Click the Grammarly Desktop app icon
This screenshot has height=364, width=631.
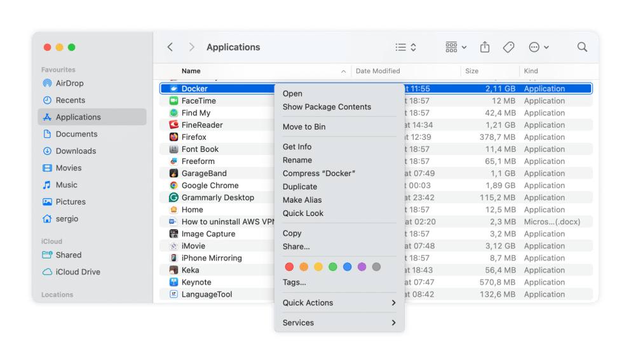pyautogui.click(x=173, y=197)
